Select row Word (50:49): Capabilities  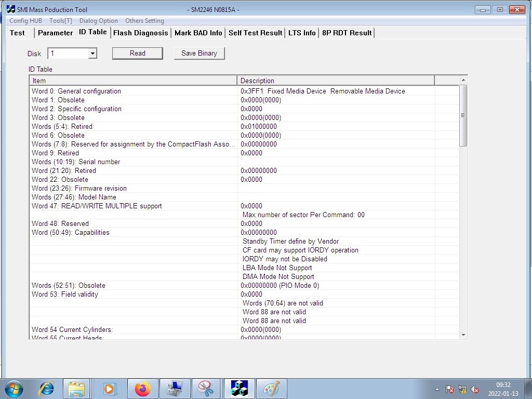coord(244,232)
